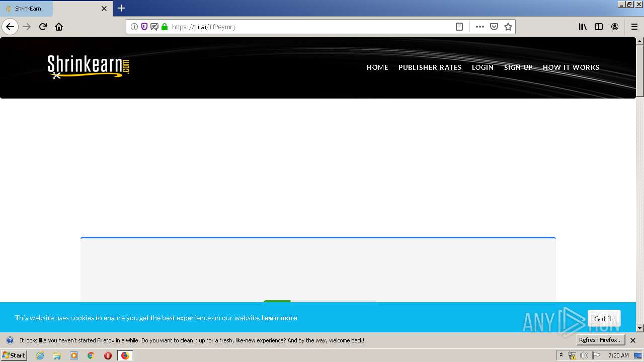This screenshot has width=644, height=362.
Task: Launch Opera from taskbar
Action: pyautogui.click(x=108, y=355)
